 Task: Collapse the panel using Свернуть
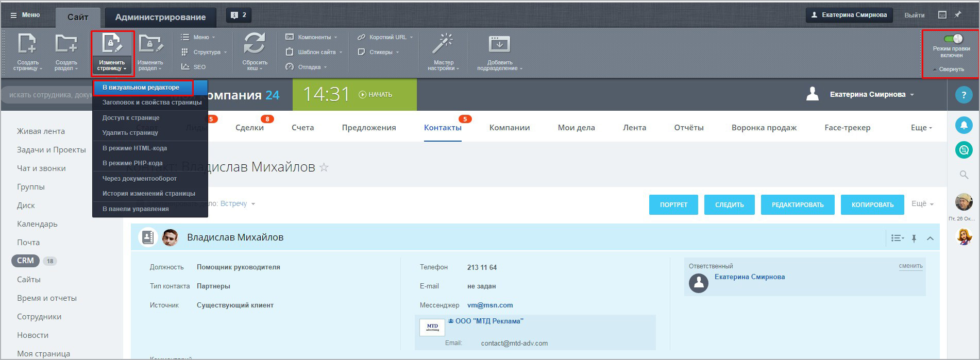(x=949, y=69)
